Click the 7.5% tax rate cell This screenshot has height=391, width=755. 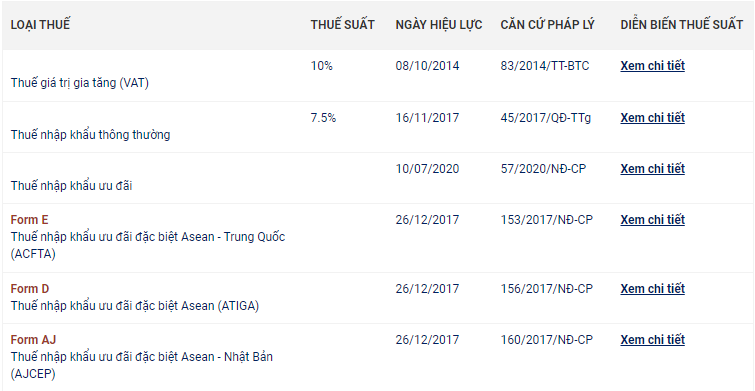click(x=323, y=118)
